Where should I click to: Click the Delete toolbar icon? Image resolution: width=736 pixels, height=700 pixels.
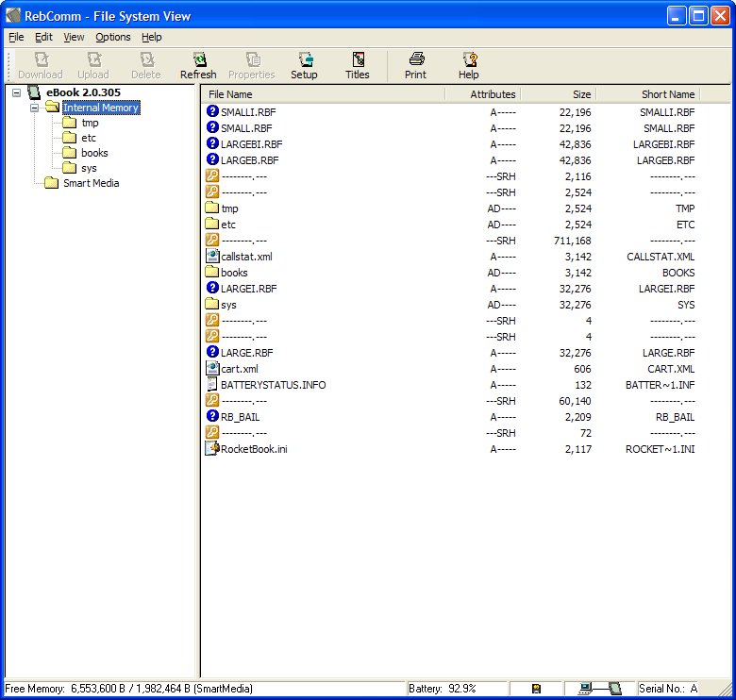[147, 59]
